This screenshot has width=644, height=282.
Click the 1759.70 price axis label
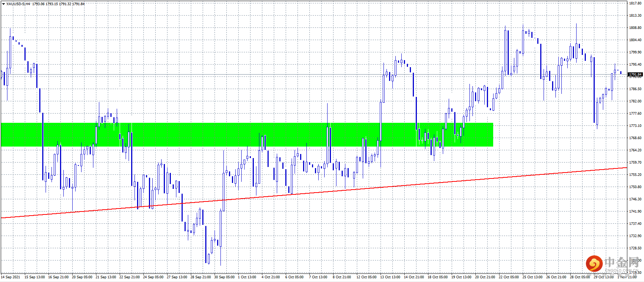[635, 163]
